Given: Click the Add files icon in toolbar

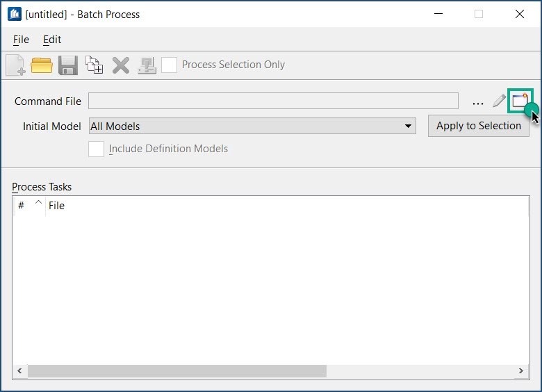Looking at the screenshot, I should click(95, 65).
